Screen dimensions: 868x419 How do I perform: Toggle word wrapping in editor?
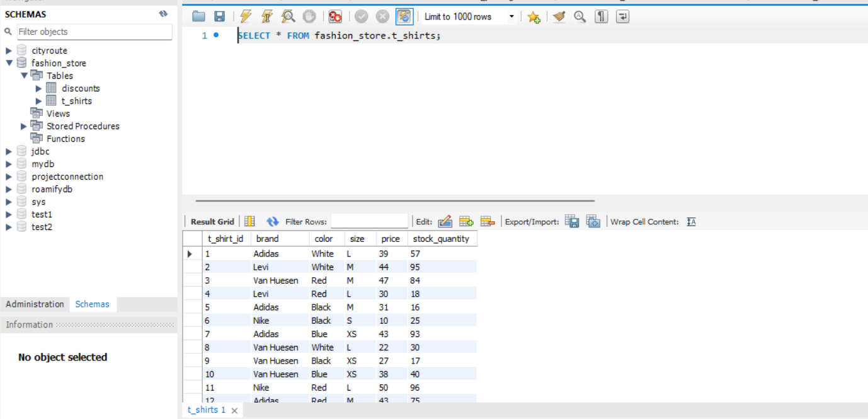tap(622, 17)
